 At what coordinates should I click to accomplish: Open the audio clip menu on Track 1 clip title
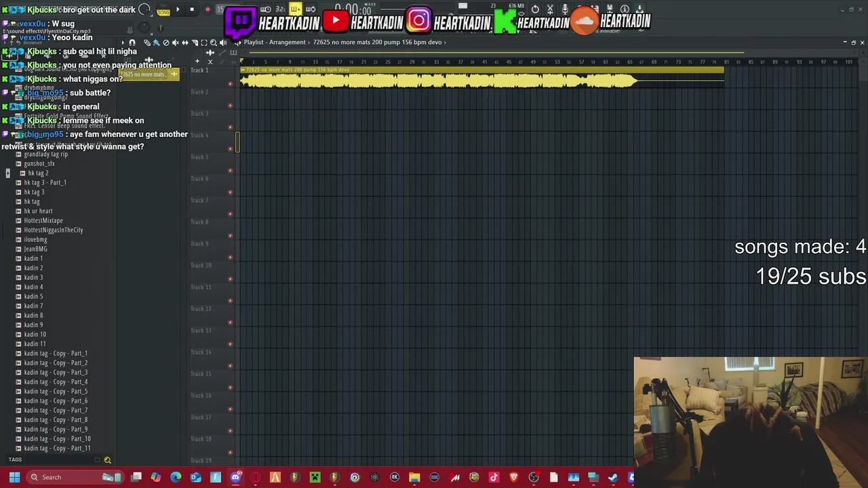coord(243,70)
